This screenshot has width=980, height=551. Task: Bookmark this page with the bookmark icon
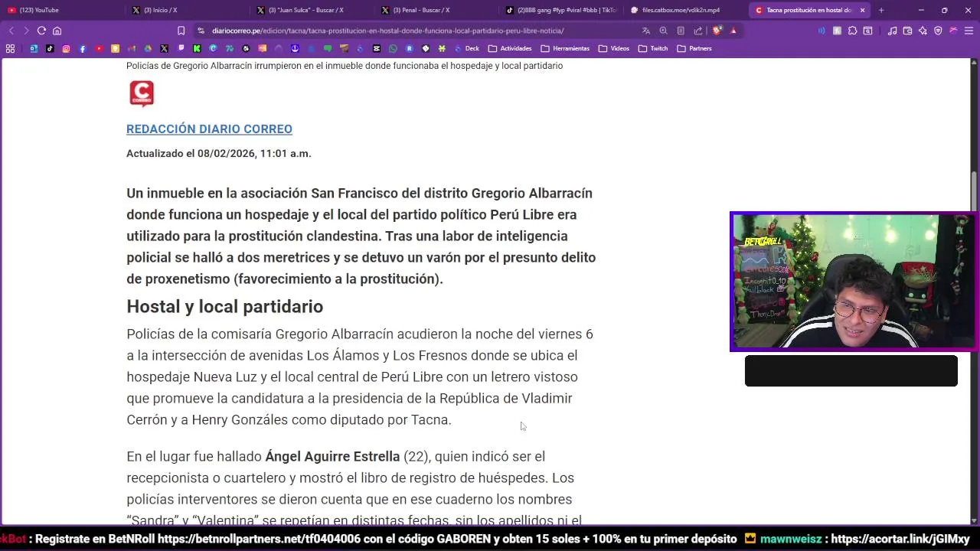click(181, 31)
